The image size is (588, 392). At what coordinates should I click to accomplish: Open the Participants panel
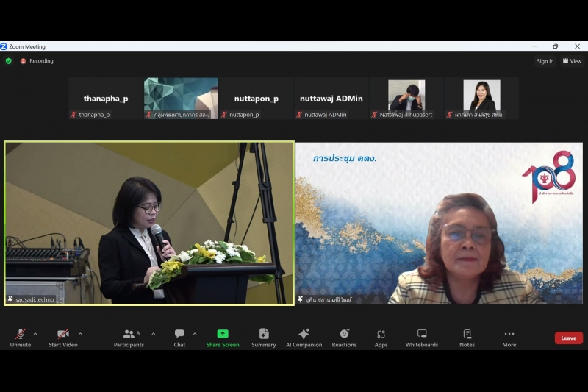129,337
